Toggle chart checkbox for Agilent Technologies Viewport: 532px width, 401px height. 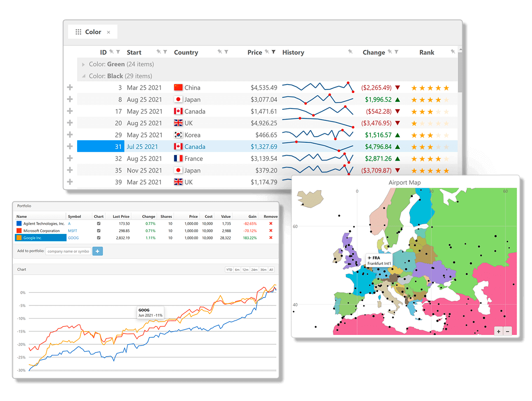tap(99, 224)
